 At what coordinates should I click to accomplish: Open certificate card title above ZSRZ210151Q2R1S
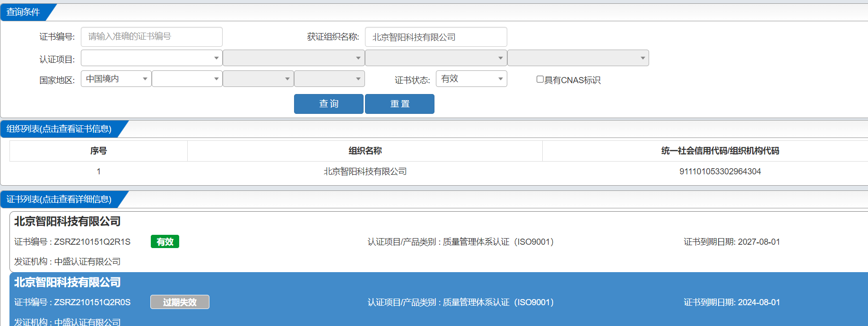pyautogui.click(x=68, y=222)
